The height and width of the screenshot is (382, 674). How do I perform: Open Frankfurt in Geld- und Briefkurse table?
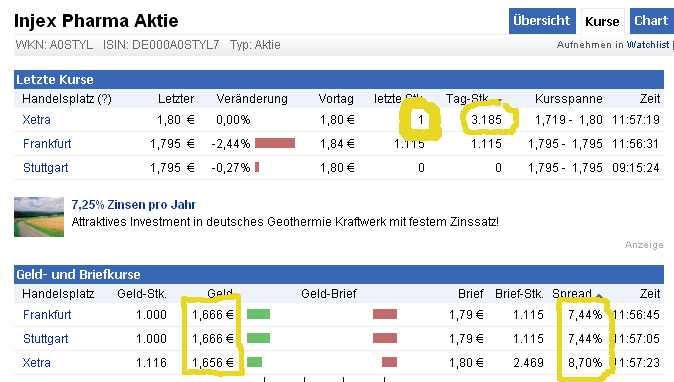(x=47, y=315)
